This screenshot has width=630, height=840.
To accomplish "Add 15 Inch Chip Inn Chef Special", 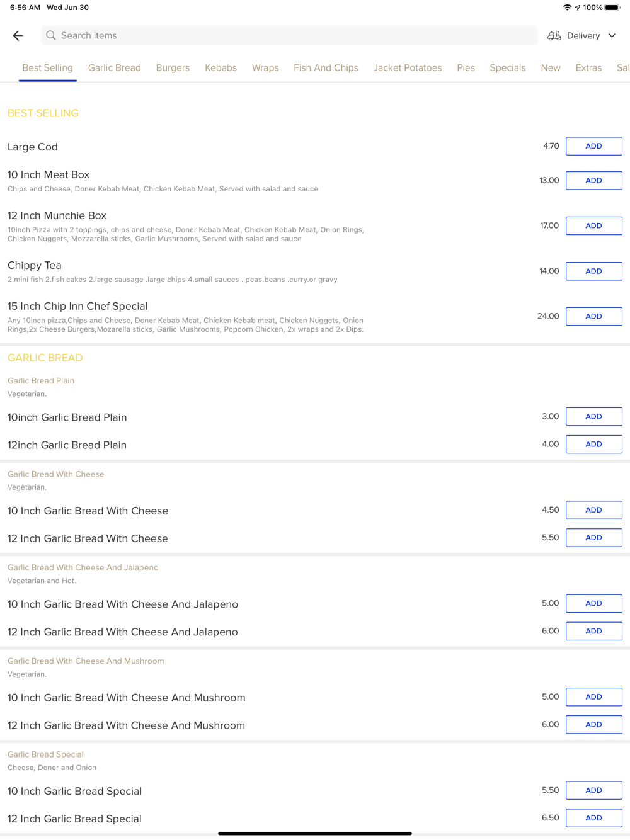I will [x=593, y=316].
